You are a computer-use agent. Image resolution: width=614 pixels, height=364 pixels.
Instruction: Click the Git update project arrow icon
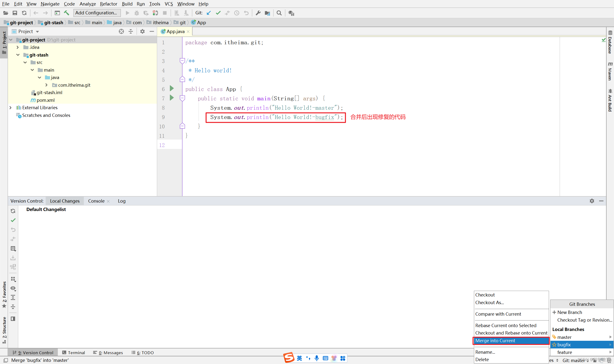pyautogui.click(x=209, y=13)
